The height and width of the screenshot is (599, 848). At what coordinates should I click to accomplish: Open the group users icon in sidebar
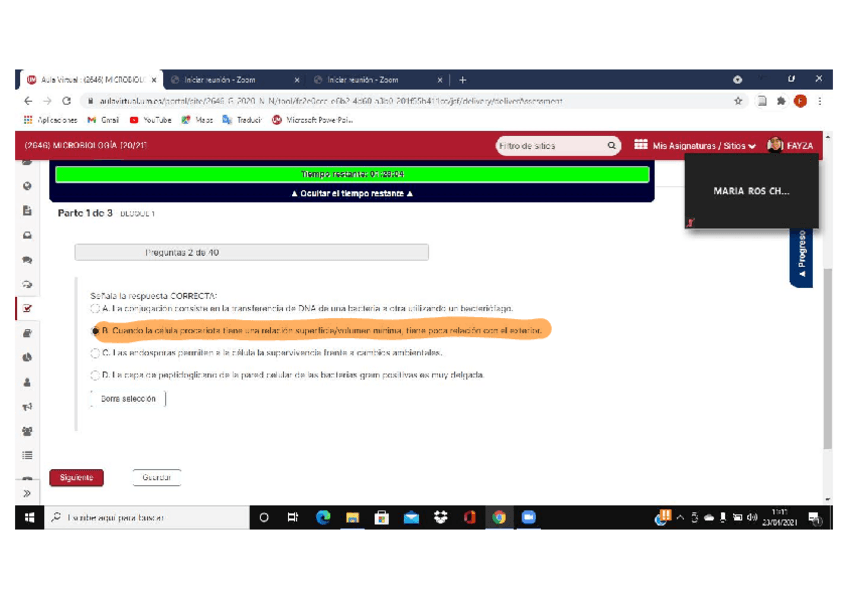27,431
